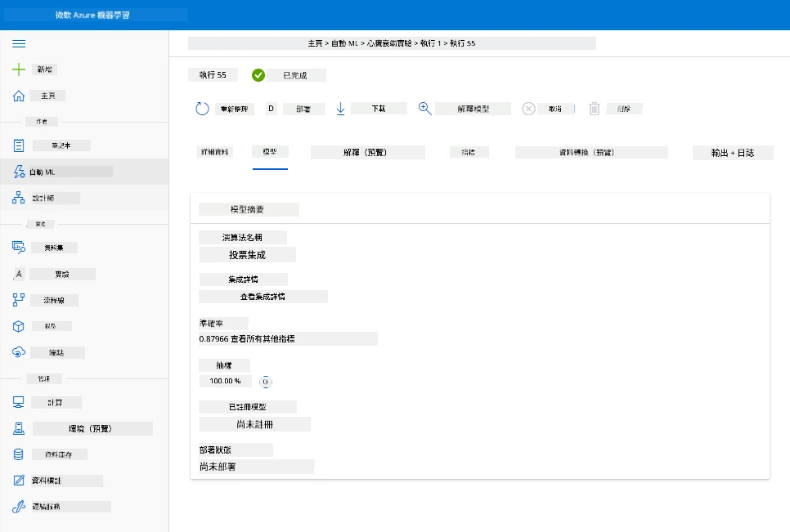Click 查看所有其他指標 view all metrics link

[x=263, y=339]
